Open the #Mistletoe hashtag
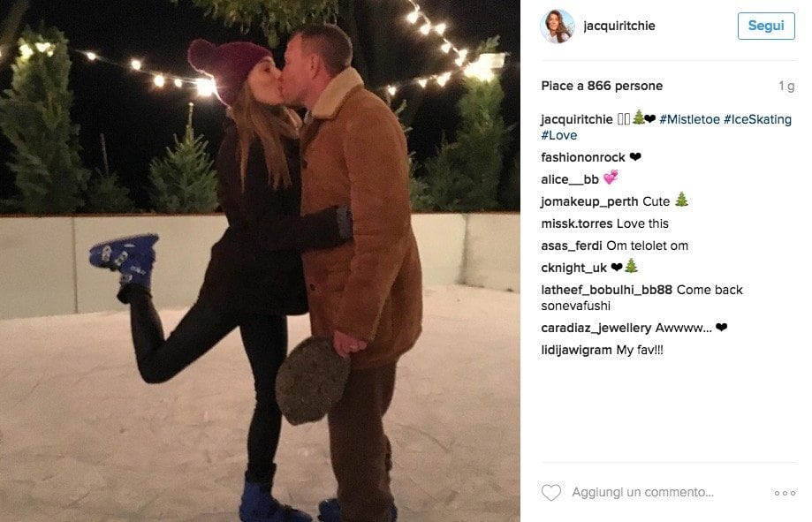The height and width of the screenshot is (522, 812). [689, 119]
